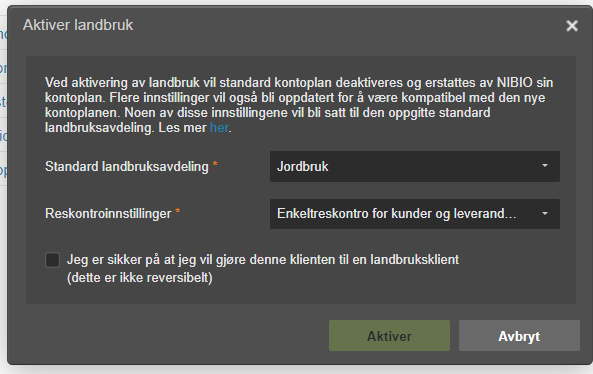Click the "Aktiver landbruk" dialog title
Viewport: 593px width, 374px height.
[x=78, y=25]
